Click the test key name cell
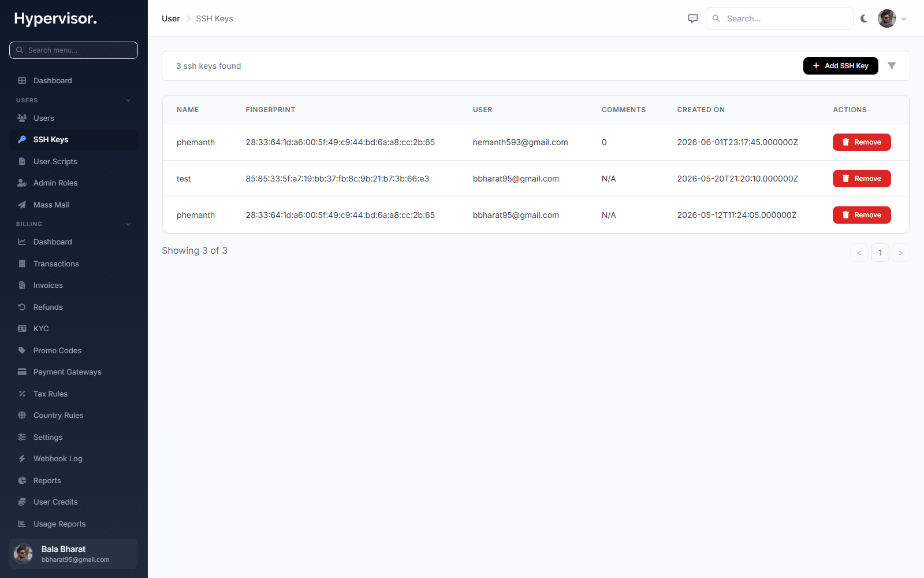This screenshot has width=924, height=578. pyautogui.click(x=184, y=179)
